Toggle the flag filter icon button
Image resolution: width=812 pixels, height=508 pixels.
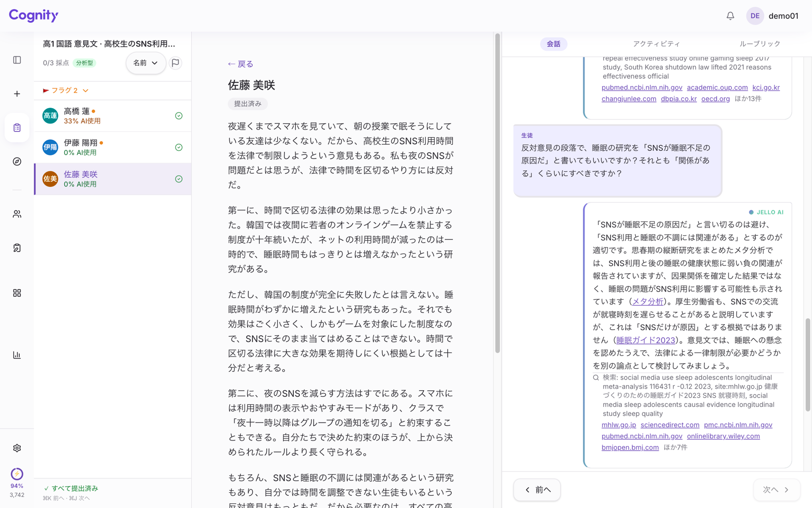(176, 63)
